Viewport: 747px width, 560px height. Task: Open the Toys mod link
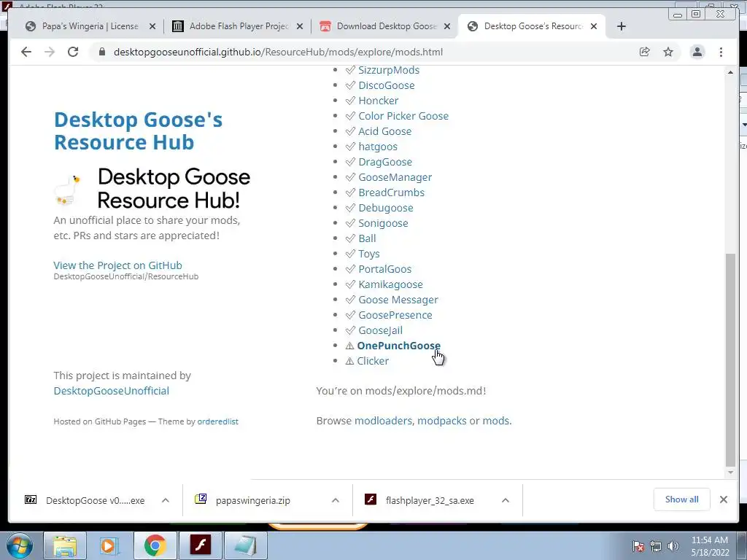pyautogui.click(x=369, y=254)
